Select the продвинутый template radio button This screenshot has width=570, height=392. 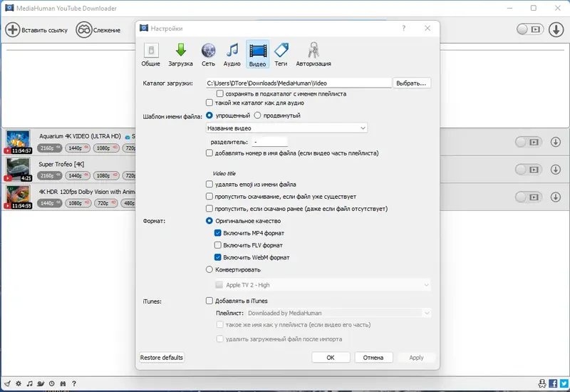(257, 115)
